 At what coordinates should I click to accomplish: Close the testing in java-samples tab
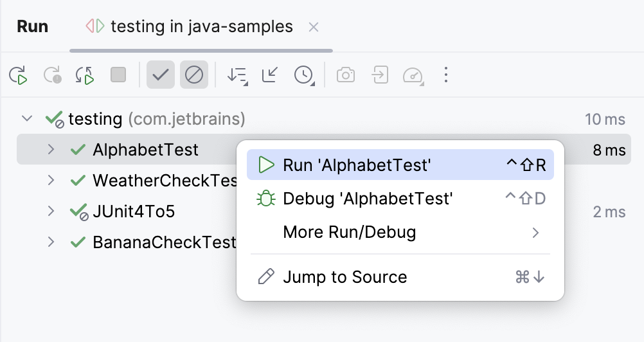[314, 27]
